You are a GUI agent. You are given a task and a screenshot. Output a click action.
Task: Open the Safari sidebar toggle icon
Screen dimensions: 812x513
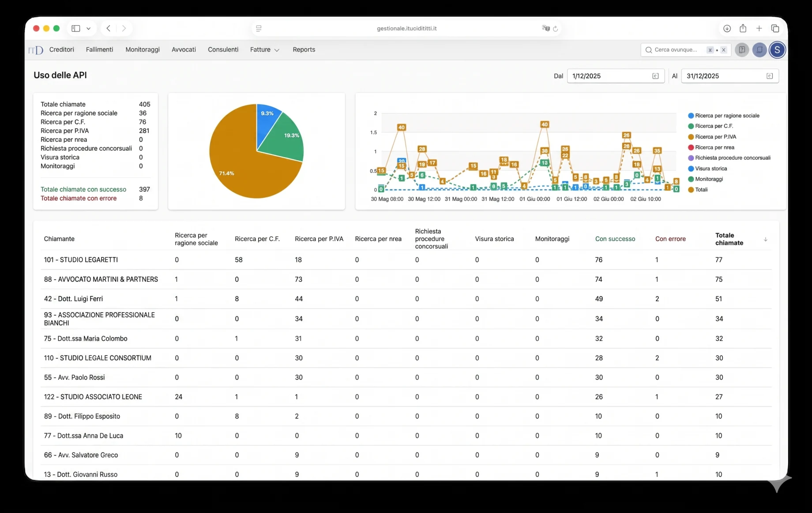[x=76, y=28]
